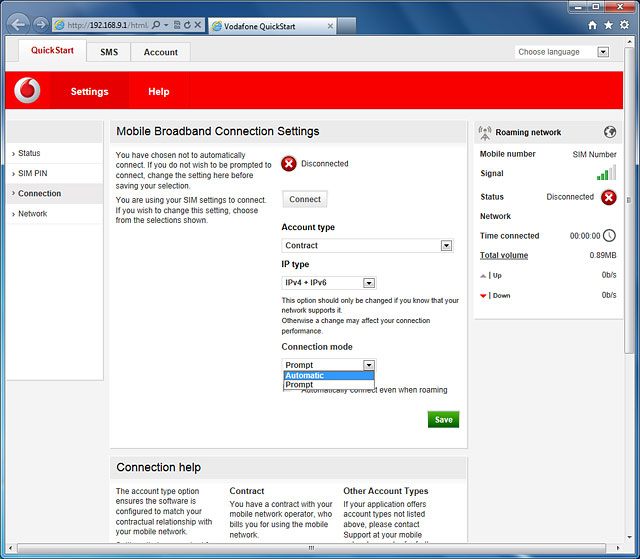Click the scroll left arrow of horizontal scrollbar
Screen dimensions: 640x559
[10, 548]
